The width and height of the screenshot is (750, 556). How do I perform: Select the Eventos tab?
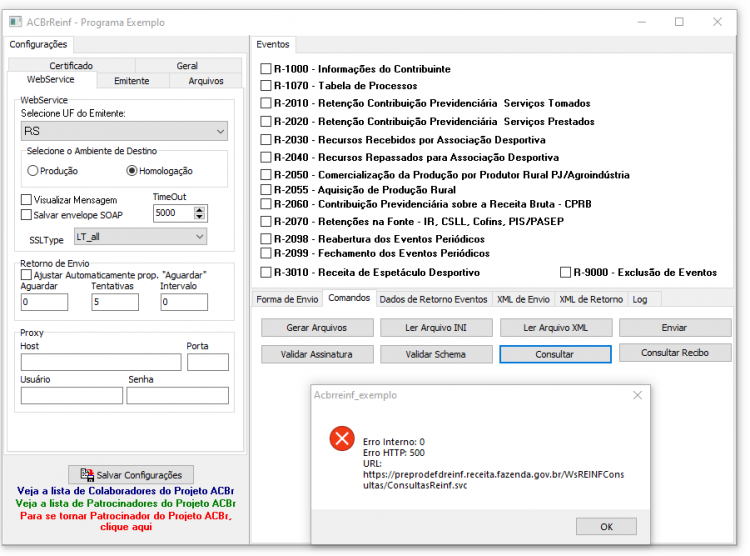pos(273,44)
